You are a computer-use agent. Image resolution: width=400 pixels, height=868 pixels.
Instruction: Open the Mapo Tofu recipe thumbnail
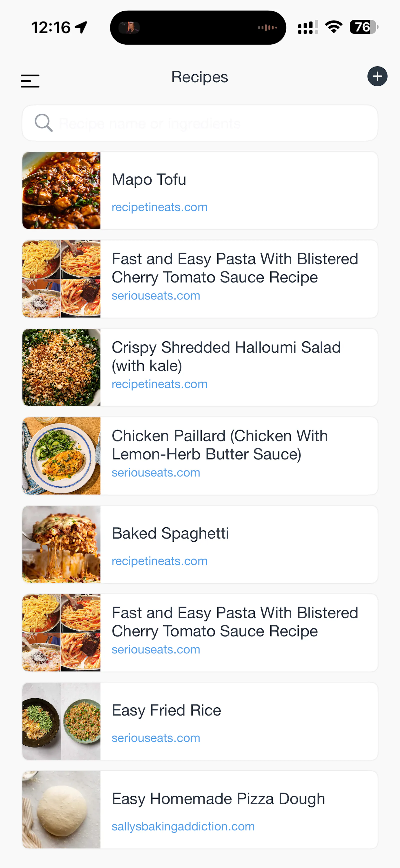click(x=61, y=190)
